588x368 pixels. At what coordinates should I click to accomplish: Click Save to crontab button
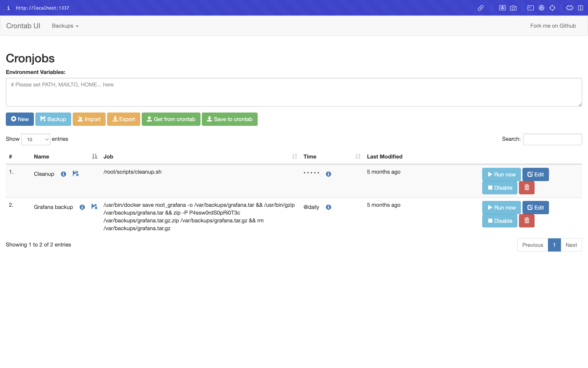(230, 119)
